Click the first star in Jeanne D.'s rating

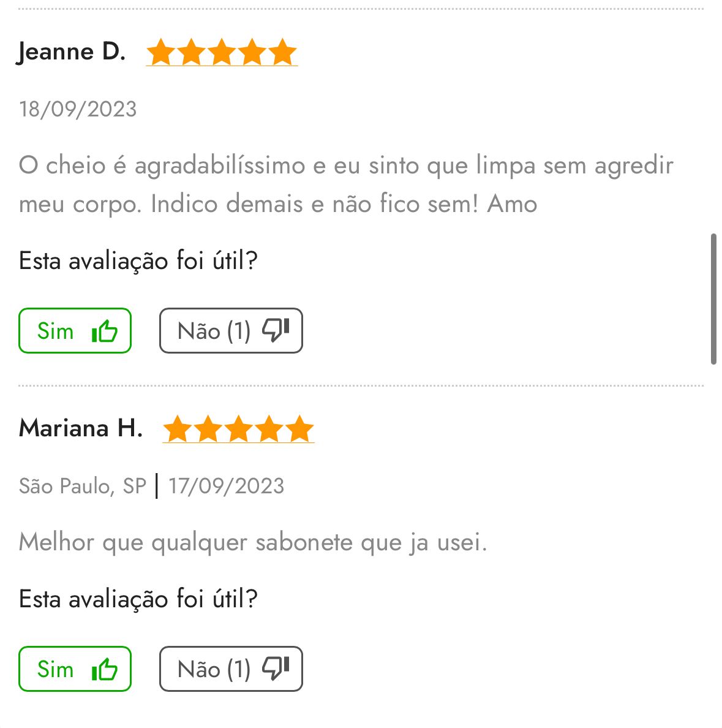tap(161, 52)
